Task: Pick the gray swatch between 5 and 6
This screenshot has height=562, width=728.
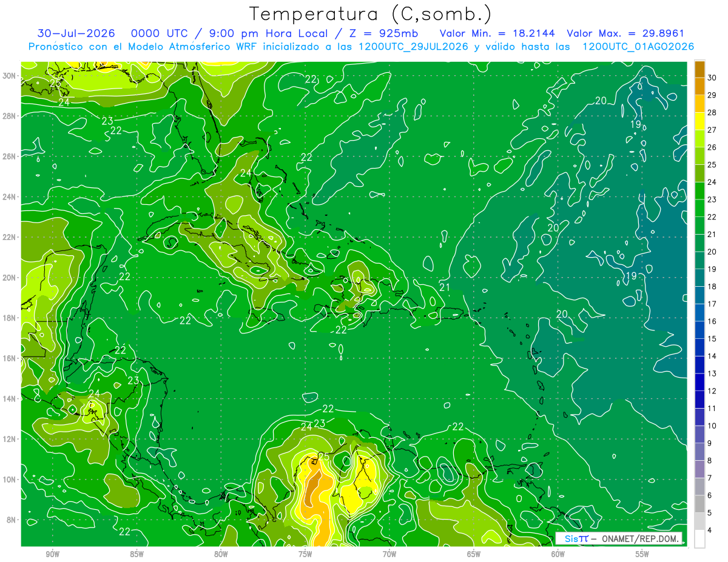Action: [x=699, y=504]
